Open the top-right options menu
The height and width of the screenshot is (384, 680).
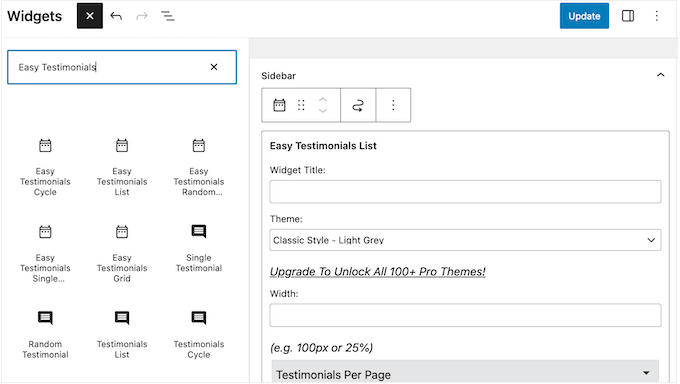pos(656,16)
